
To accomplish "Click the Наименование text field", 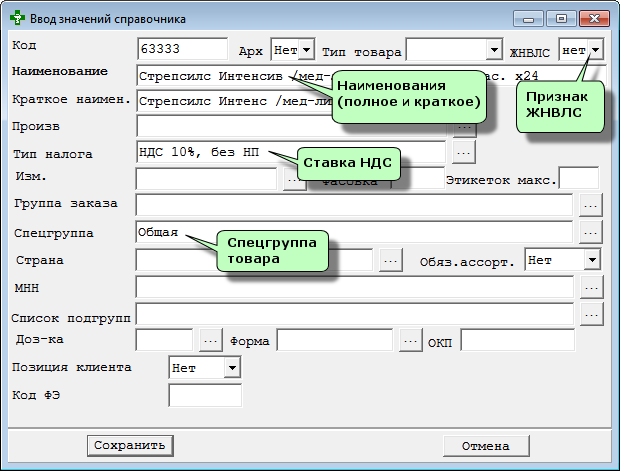I will click(x=370, y=76).
